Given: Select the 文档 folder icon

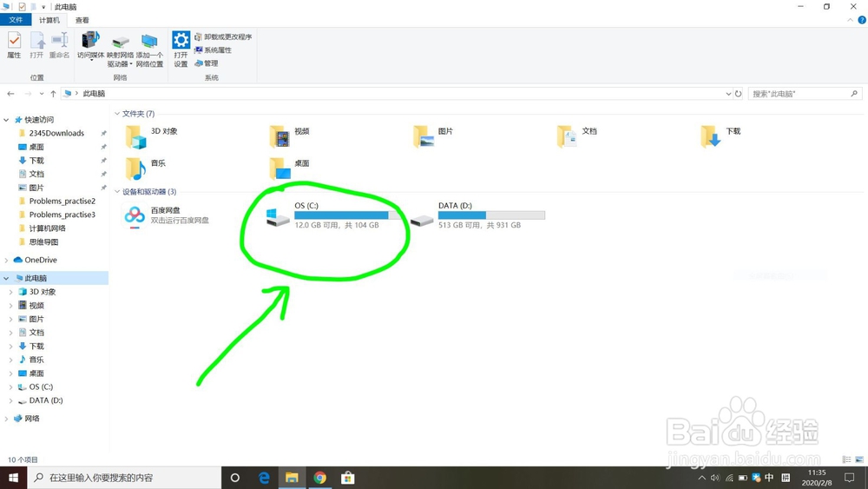Looking at the screenshot, I should pyautogui.click(x=568, y=136).
